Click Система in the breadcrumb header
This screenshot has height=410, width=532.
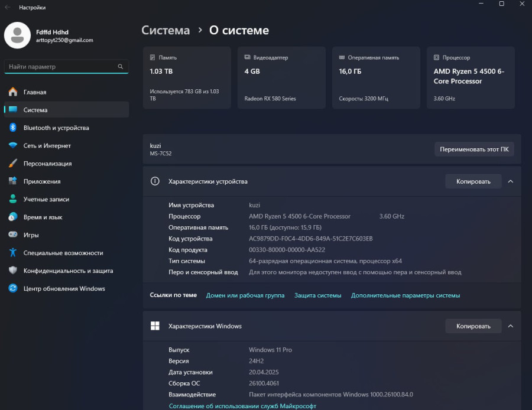166,30
